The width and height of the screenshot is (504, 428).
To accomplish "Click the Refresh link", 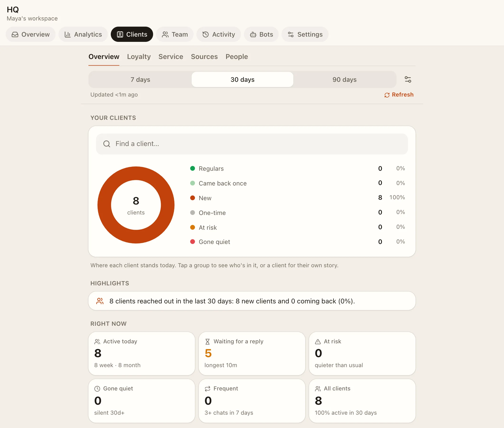I will [x=399, y=95].
